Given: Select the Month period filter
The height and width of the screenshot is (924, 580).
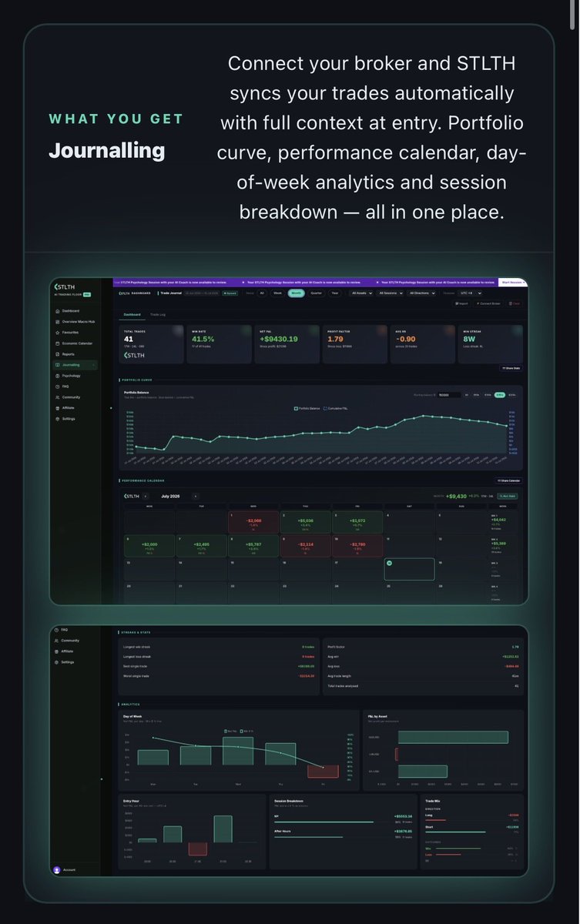Looking at the screenshot, I should click(296, 293).
